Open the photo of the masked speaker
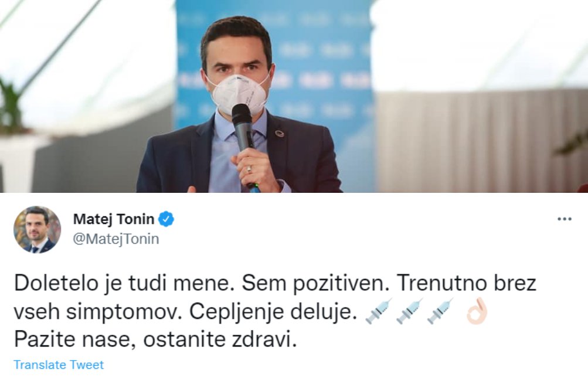Image resolution: width=588 pixels, height=391 pixels. [x=294, y=96]
